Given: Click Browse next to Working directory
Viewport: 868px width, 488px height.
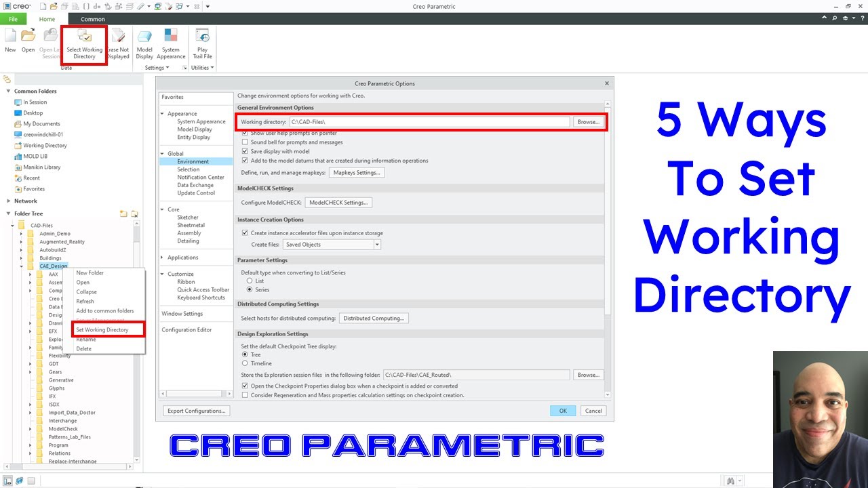Looking at the screenshot, I should coord(588,122).
